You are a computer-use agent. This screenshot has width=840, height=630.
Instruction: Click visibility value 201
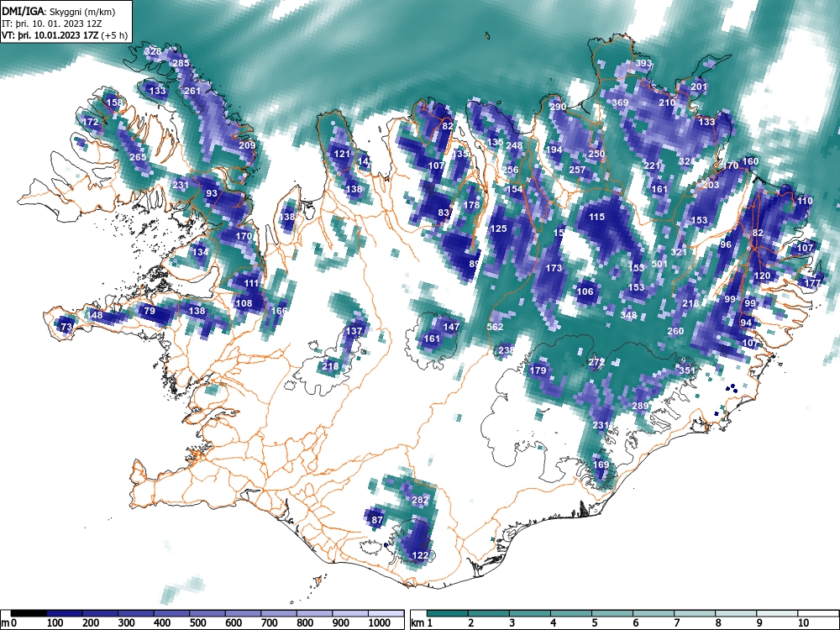point(699,87)
